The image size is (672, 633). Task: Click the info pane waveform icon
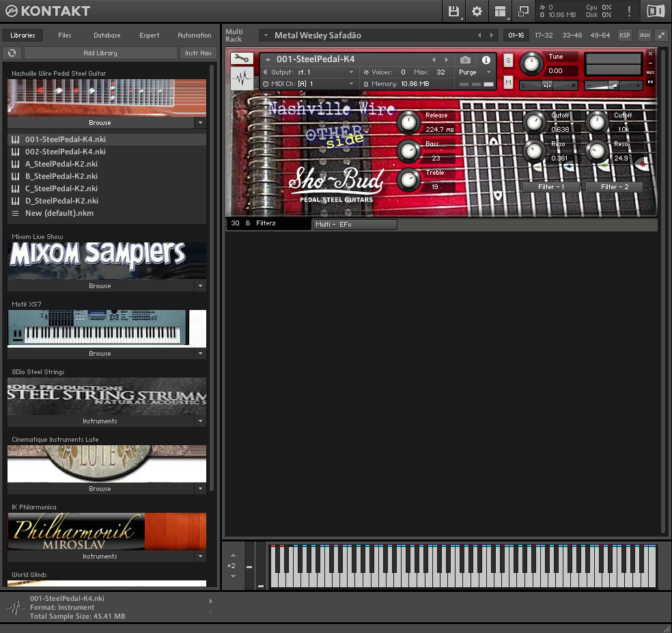point(16,607)
